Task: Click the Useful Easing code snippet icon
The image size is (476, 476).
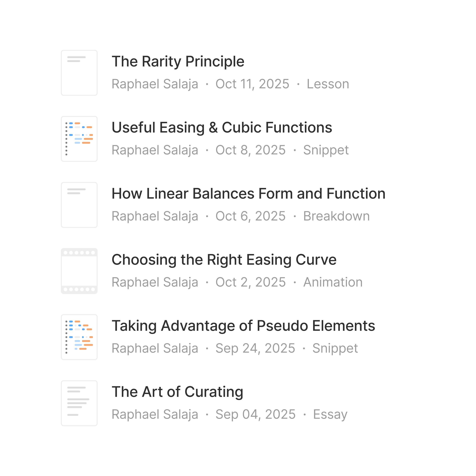Action: tap(79, 139)
